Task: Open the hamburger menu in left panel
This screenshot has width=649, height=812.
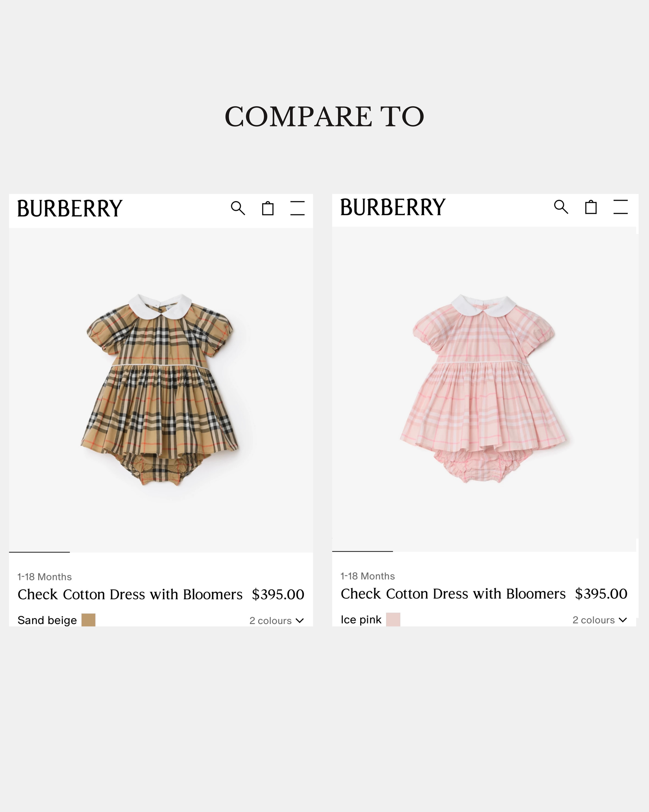Action: [297, 208]
